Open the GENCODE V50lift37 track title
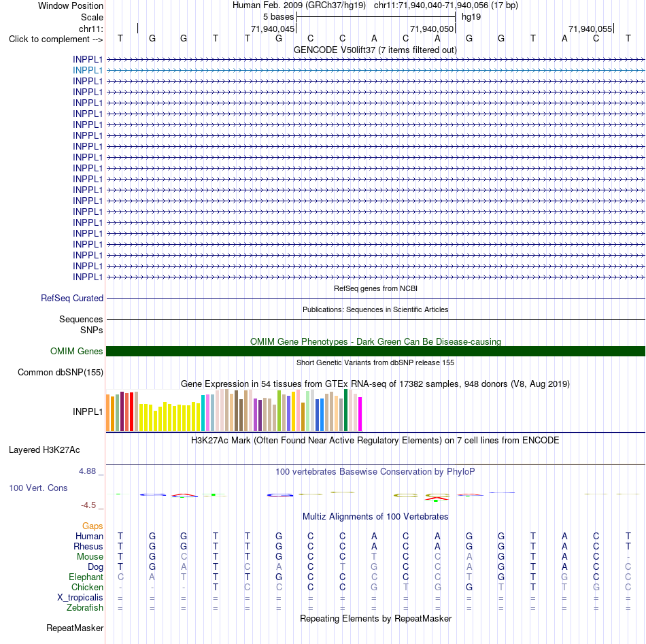This screenshot has height=644, width=646. tap(375, 50)
